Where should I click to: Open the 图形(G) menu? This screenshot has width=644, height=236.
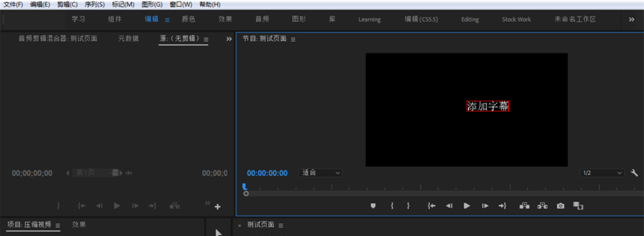(x=152, y=5)
